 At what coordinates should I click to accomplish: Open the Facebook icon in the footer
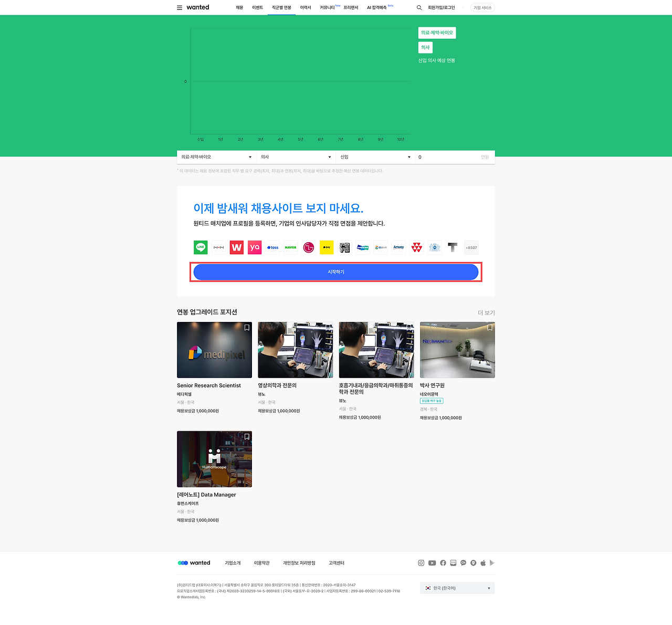(x=443, y=563)
